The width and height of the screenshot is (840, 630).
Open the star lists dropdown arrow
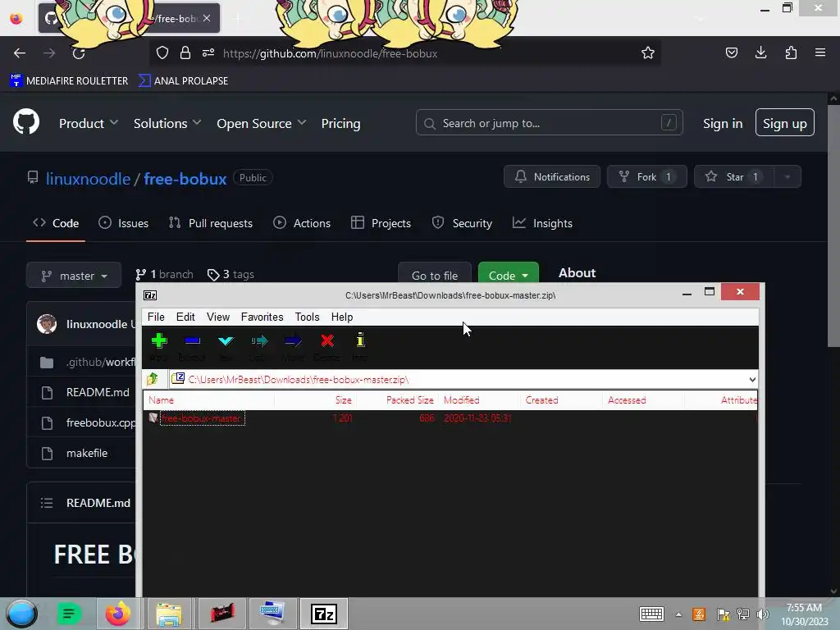click(787, 177)
